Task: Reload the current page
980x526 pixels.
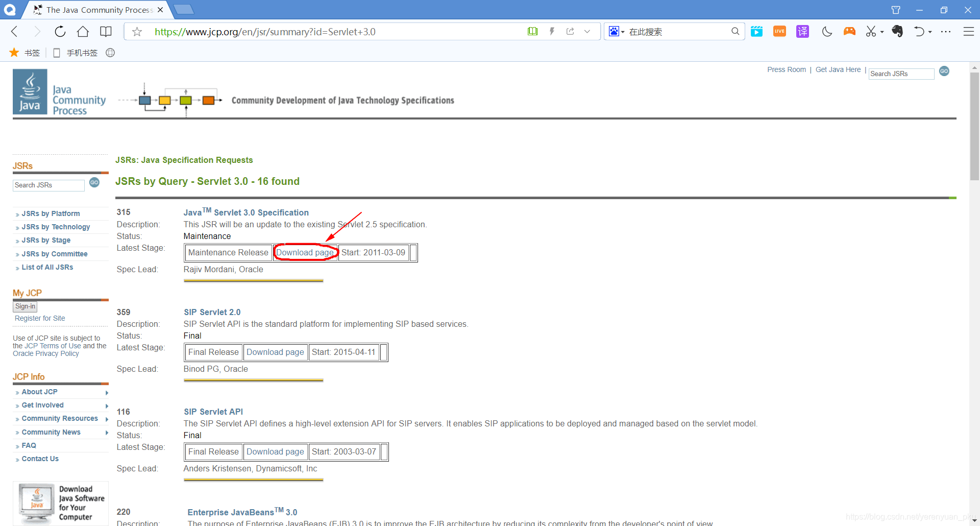Action: point(60,32)
